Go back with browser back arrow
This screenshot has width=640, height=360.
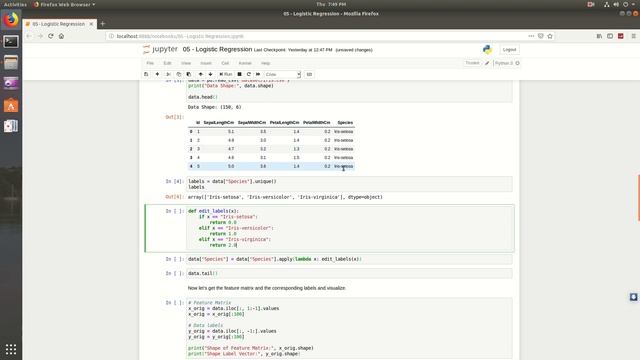(29, 36)
